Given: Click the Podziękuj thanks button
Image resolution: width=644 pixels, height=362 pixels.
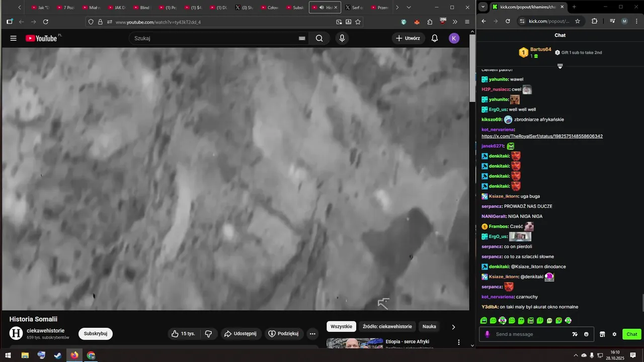Looking at the screenshot, I should pyautogui.click(x=284, y=334).
